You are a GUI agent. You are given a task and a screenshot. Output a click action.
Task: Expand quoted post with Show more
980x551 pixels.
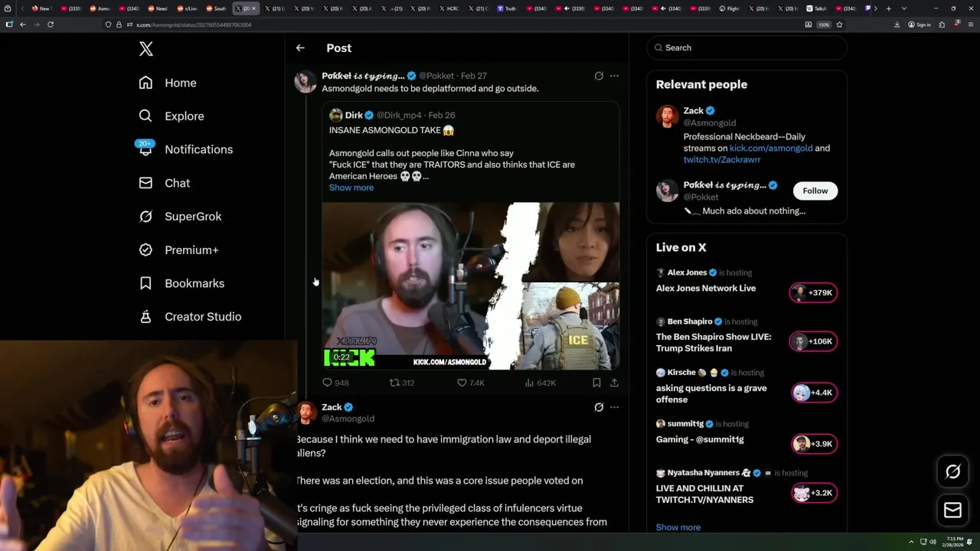tap(351, 187)
